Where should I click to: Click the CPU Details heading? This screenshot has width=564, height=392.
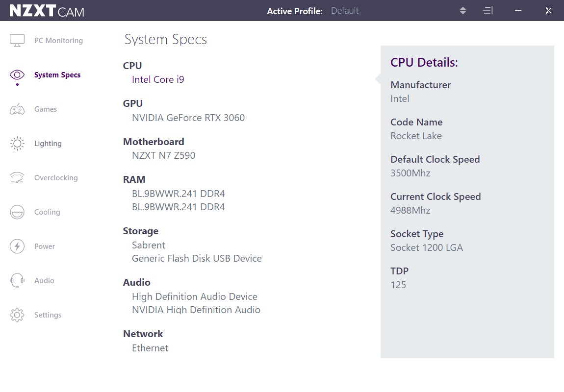424,63
